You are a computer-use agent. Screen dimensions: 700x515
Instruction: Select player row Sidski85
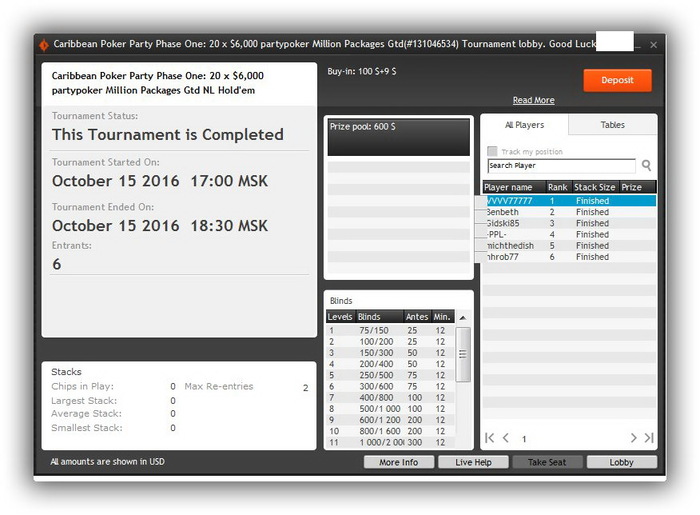click(x=569, y=223)
